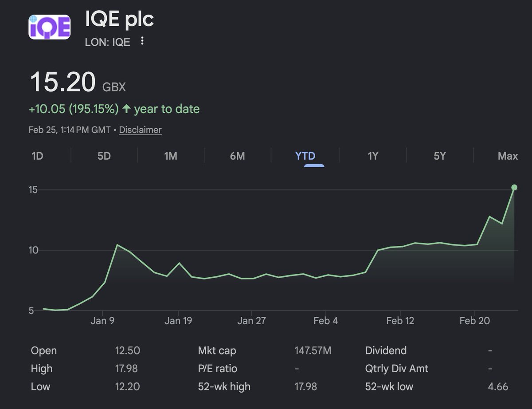532x409 pixels.
Task: Click the Feb 4 axis label
Action: pyautogui.click(x=325, y=321)
